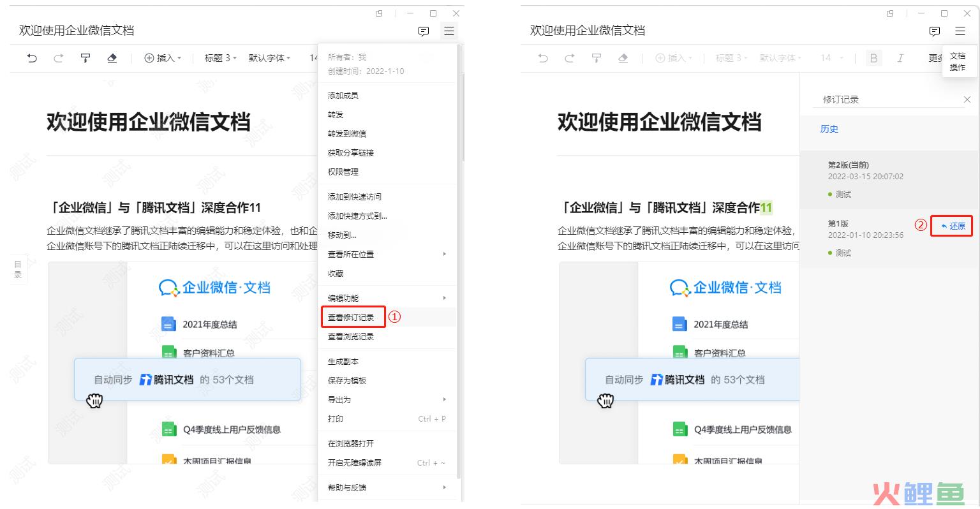This screenshot has height=509, width=980.
Task: Open the comments icon in the left window
Action: click(424, 31)
